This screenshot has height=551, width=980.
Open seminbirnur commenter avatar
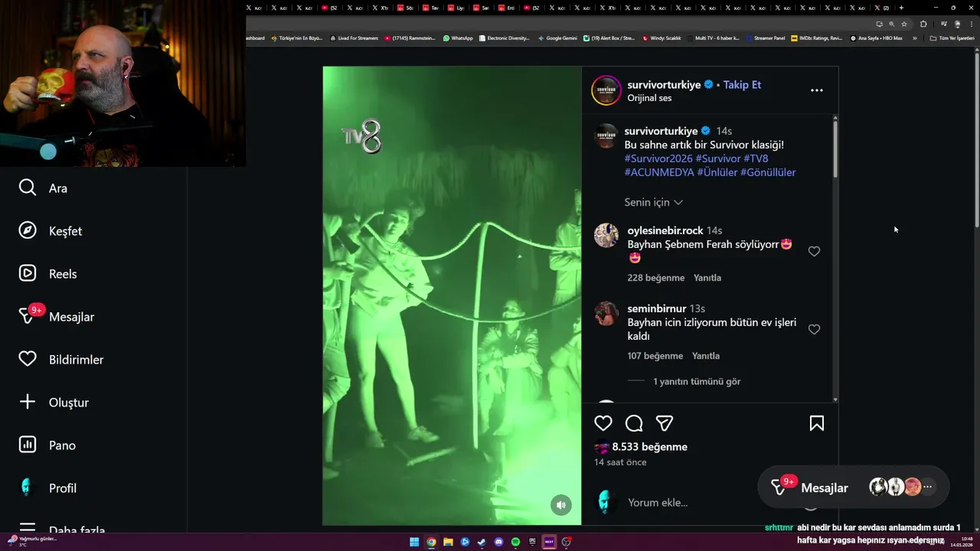(606, 313)
